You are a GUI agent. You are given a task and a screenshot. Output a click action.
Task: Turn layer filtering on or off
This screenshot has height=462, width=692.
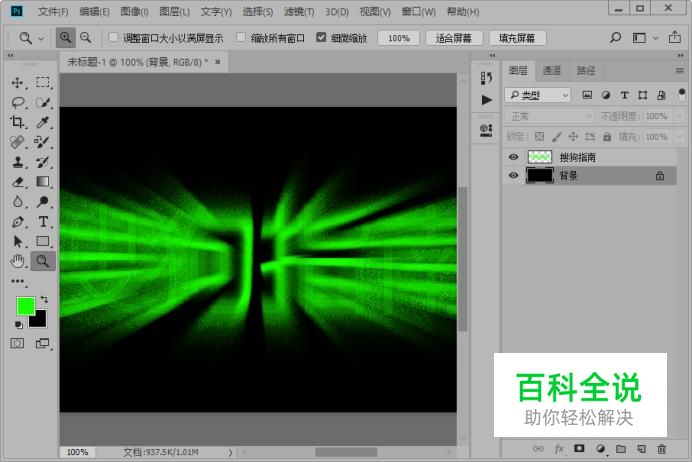[682, 94]
